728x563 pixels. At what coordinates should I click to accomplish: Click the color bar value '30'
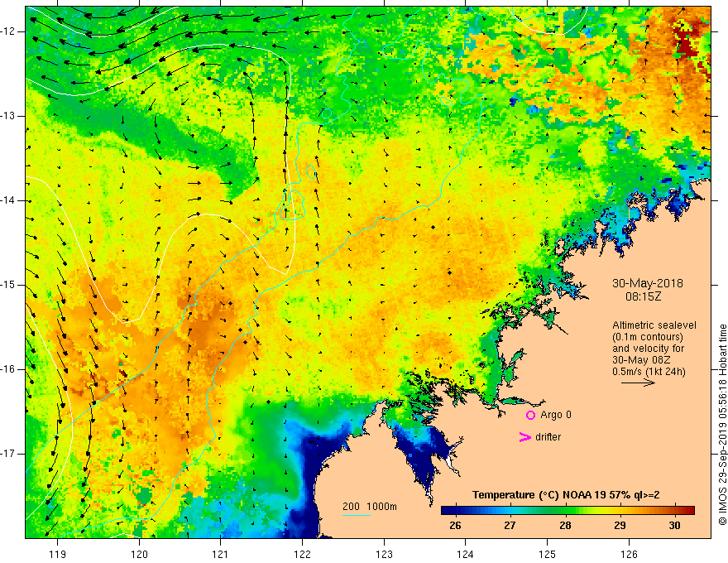click(x=674, y=526)
